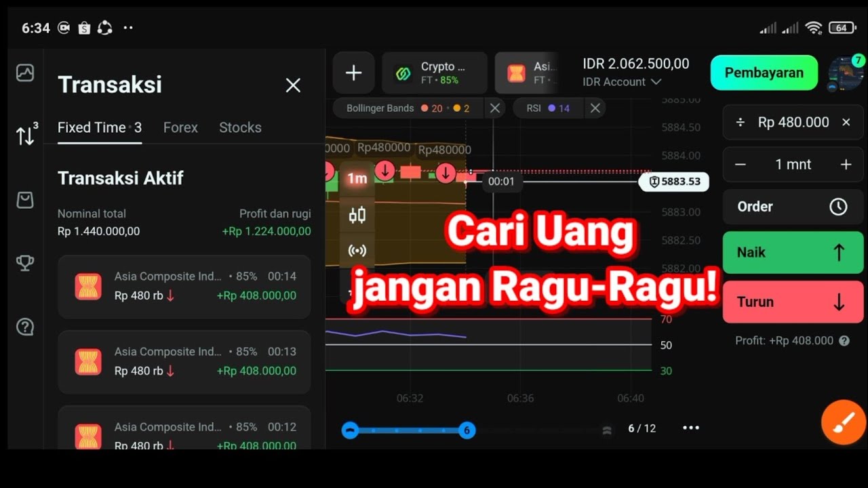
Task: Open RSI 14 indicator settings
Action: click(x=548, y=108)
